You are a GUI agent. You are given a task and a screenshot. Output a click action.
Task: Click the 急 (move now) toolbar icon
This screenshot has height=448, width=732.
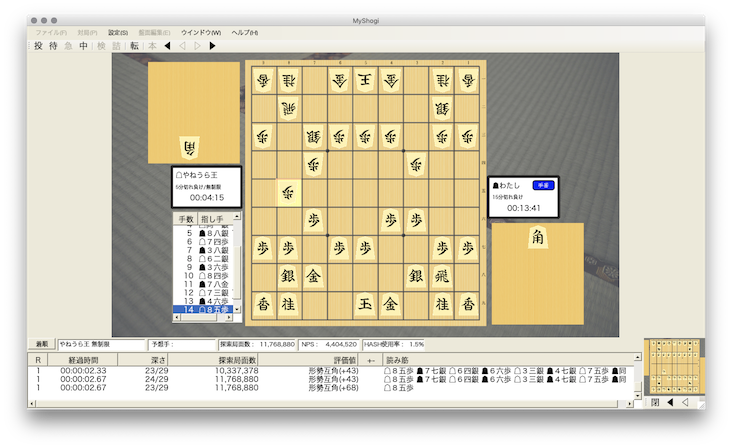(x=68, y=46)
